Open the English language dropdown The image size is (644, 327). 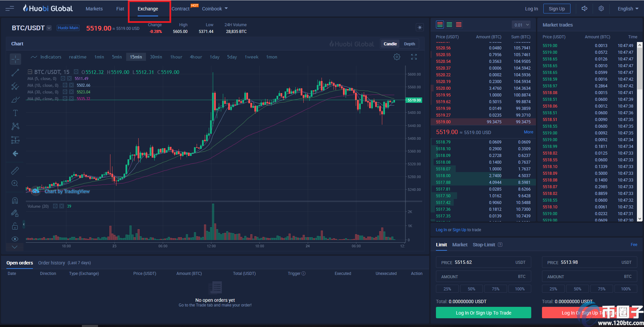point(628,9)
